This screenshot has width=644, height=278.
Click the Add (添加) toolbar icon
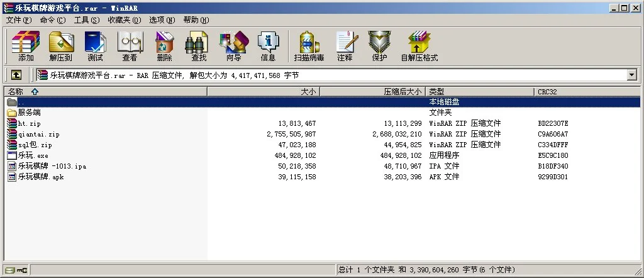[x=26, y=47]
